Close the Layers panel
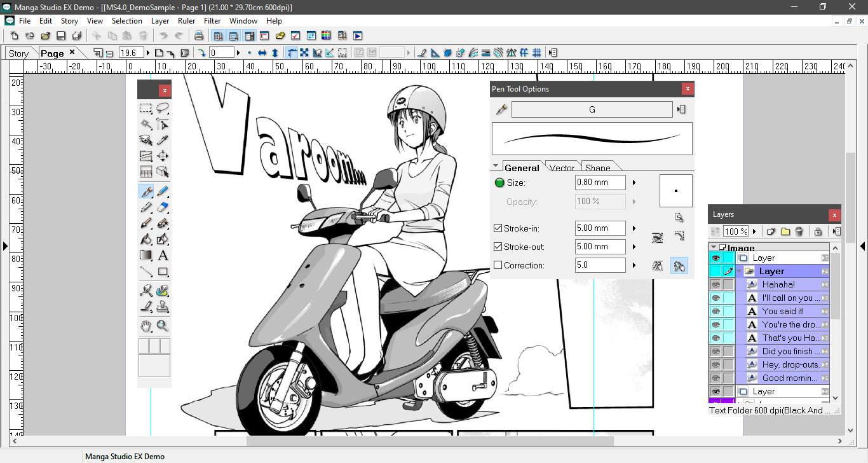868x463 pixels. pos(835,215)
